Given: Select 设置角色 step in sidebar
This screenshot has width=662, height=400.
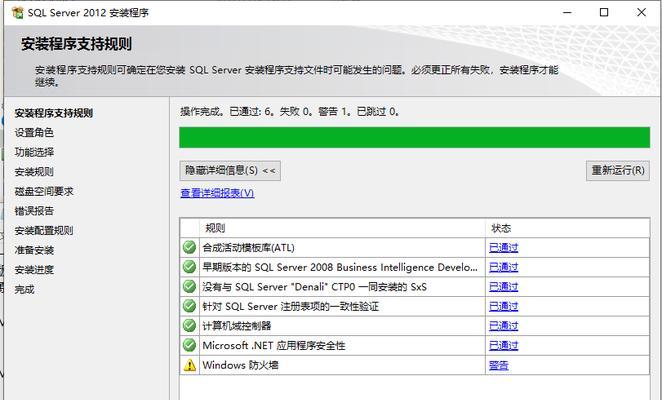Looking at the screenshot, I should [34, 133].
